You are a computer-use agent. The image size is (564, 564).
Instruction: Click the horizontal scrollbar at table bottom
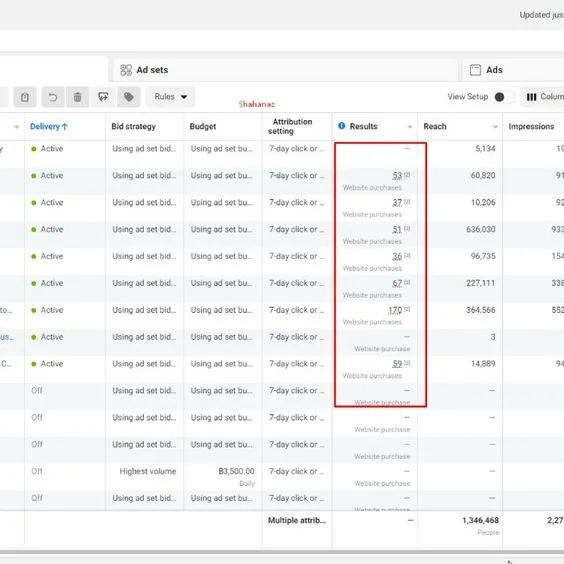click(x=282, y=551)
